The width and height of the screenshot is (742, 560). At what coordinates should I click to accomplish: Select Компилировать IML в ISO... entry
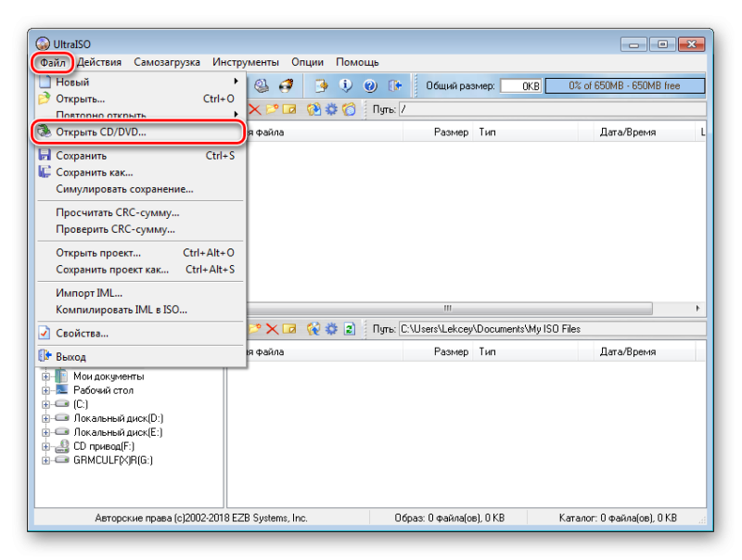[140, 310]
